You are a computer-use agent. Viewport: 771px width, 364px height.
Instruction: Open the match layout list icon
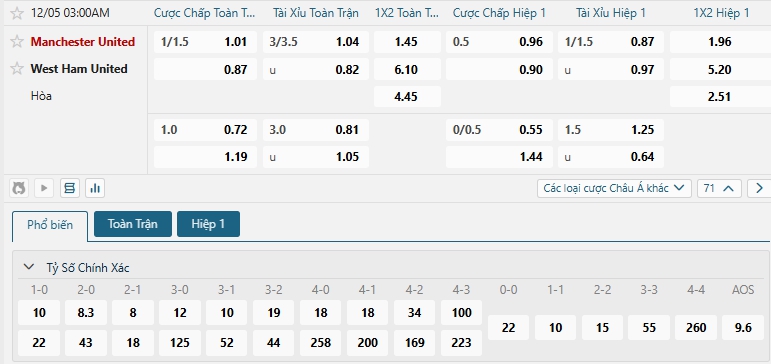coord(70,188)
